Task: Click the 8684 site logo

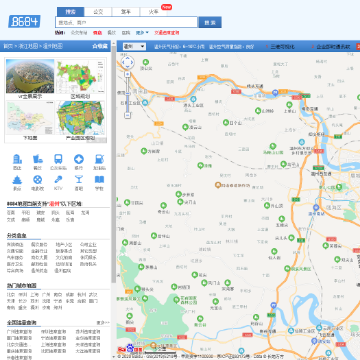Action: pyautogui.click(x=24, y=21)
